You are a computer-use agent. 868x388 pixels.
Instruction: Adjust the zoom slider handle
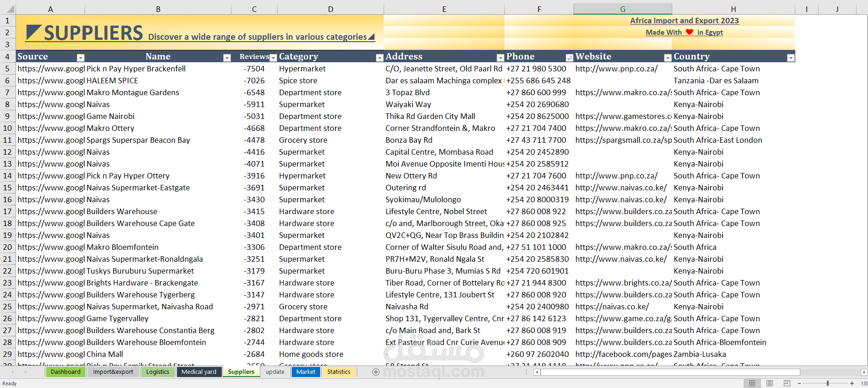tap(827, 383)
